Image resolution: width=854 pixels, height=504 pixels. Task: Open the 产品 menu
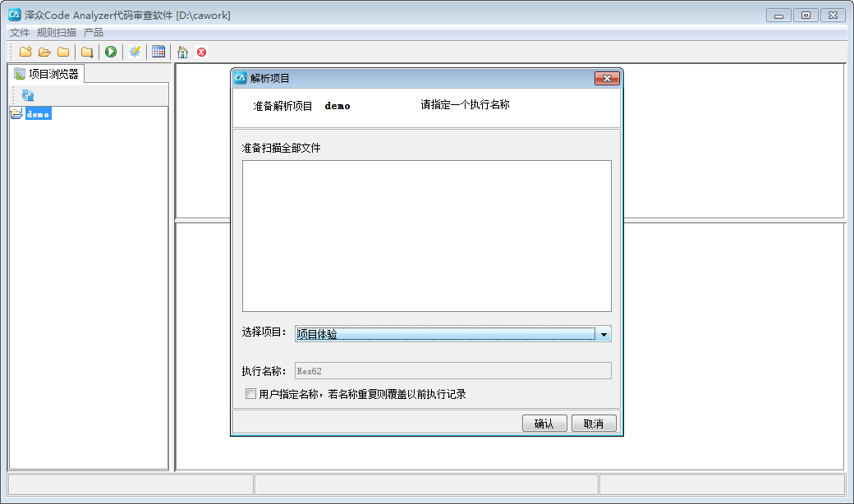click(x=93, y=33)
